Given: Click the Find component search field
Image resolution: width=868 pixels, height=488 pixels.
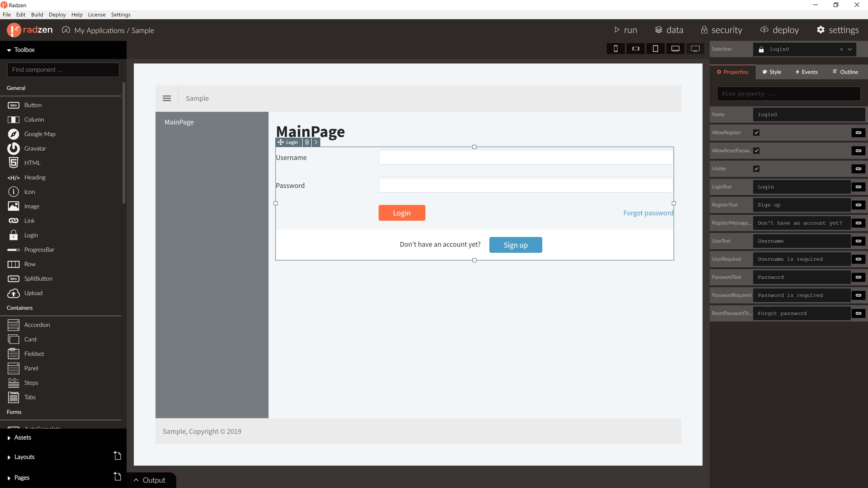Looking at the screenshot, I should pos(63,70).
